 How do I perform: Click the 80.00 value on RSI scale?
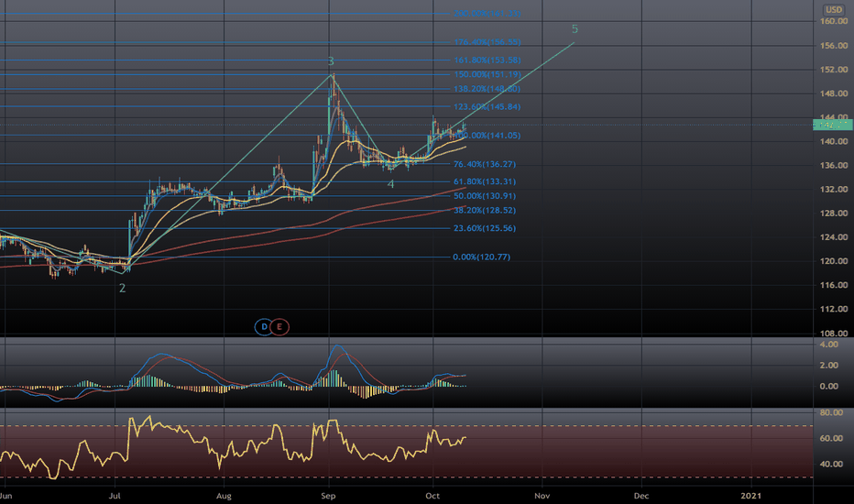(831, 413)
